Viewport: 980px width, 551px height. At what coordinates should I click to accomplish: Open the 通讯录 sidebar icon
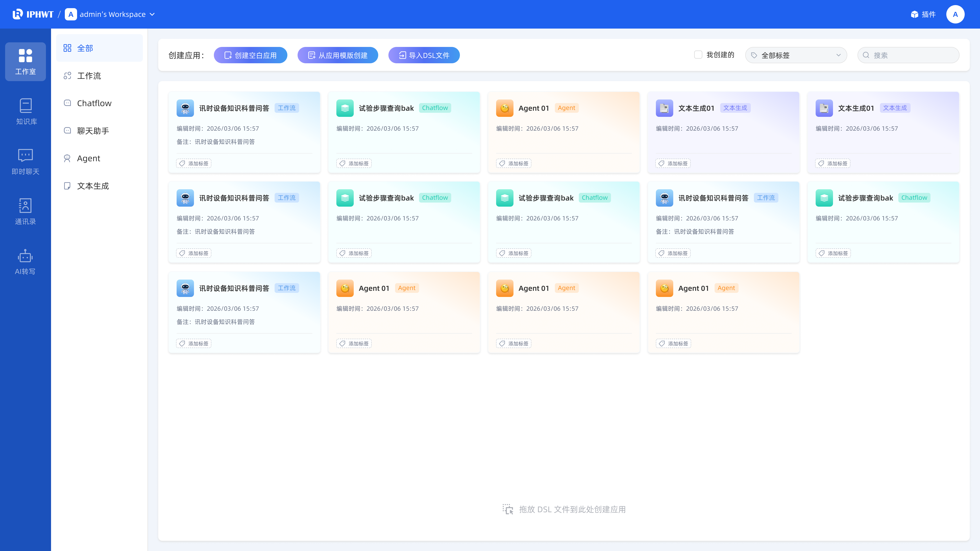(x=26, y=206)
